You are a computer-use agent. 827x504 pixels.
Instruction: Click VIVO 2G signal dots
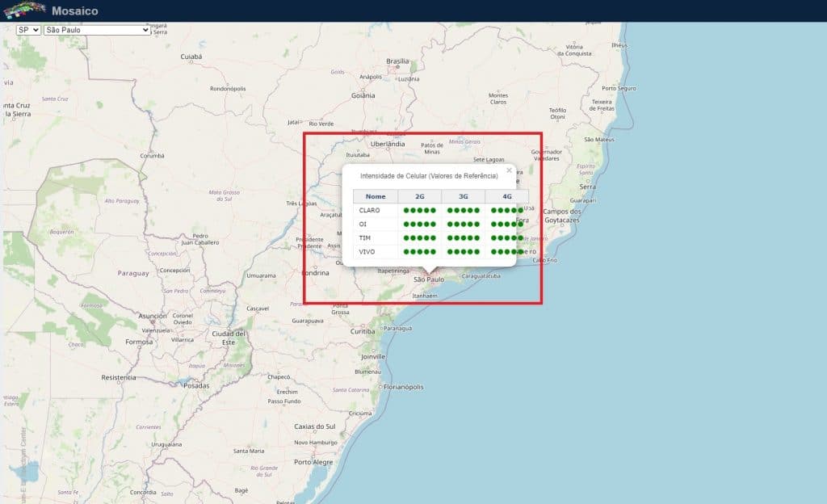(420, 252)
